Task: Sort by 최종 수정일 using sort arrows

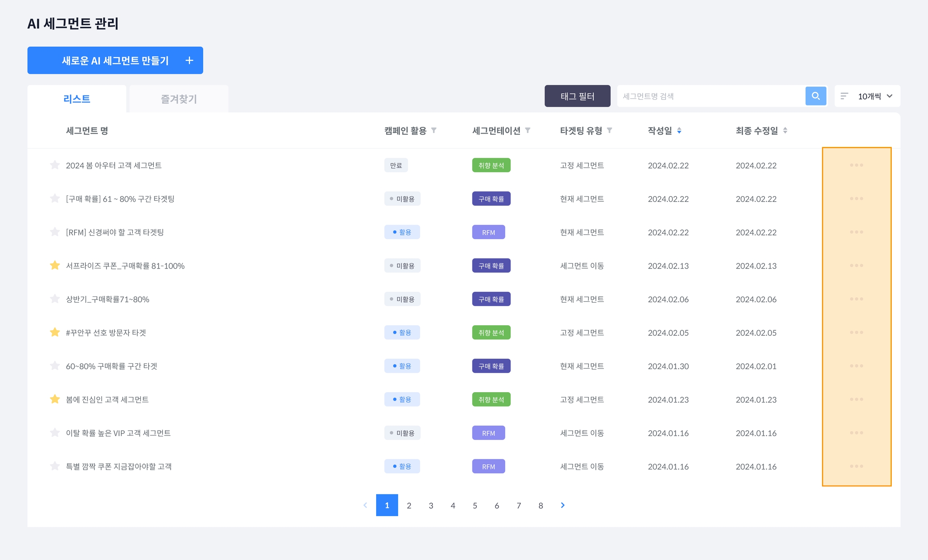Action: click(x=785, y=130)
